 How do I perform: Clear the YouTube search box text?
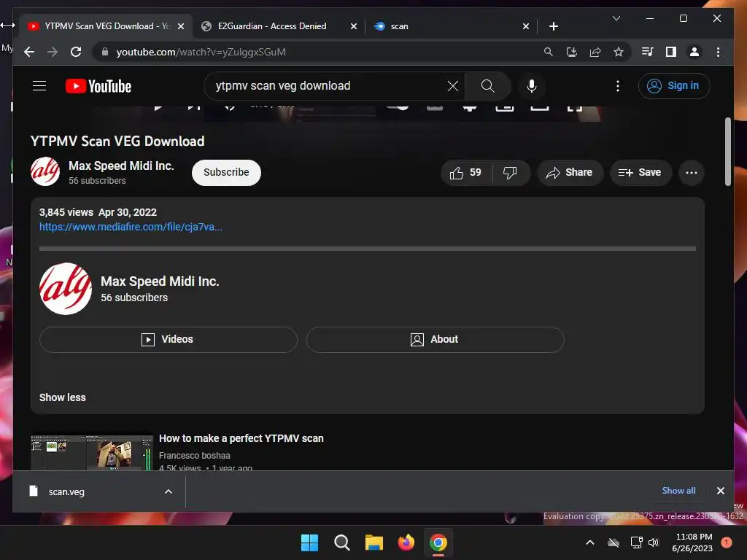pos(452,86)
